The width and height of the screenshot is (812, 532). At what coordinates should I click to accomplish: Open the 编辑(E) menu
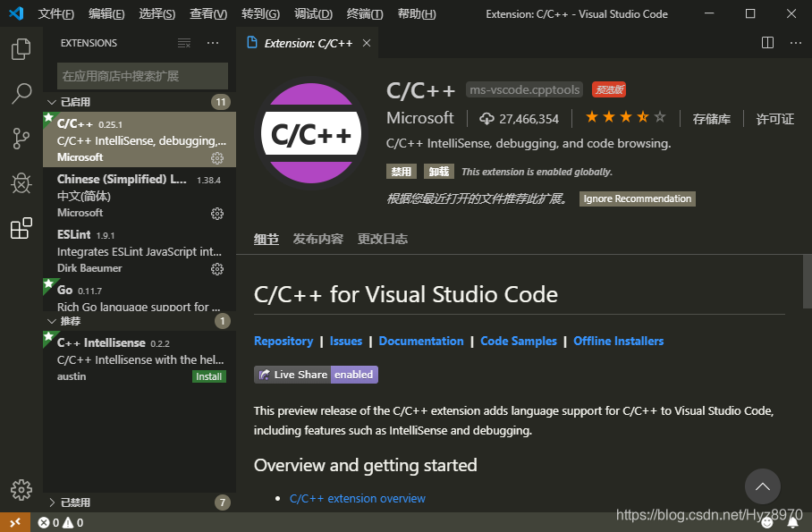click(106, 14)
